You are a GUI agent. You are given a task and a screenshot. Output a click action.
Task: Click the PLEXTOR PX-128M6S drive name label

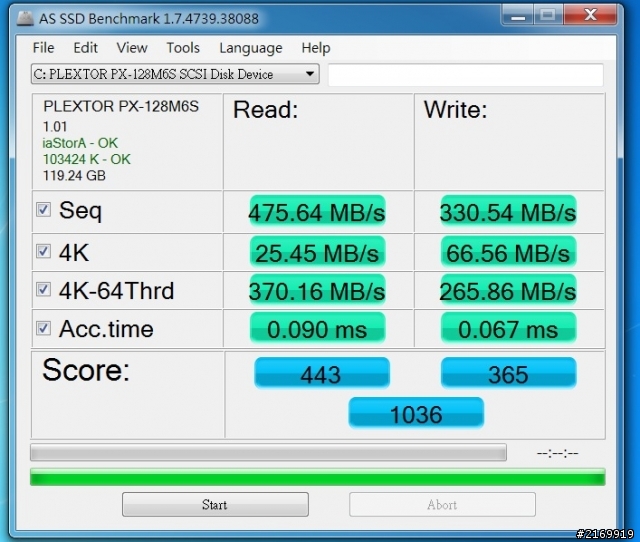coord(121,107)
